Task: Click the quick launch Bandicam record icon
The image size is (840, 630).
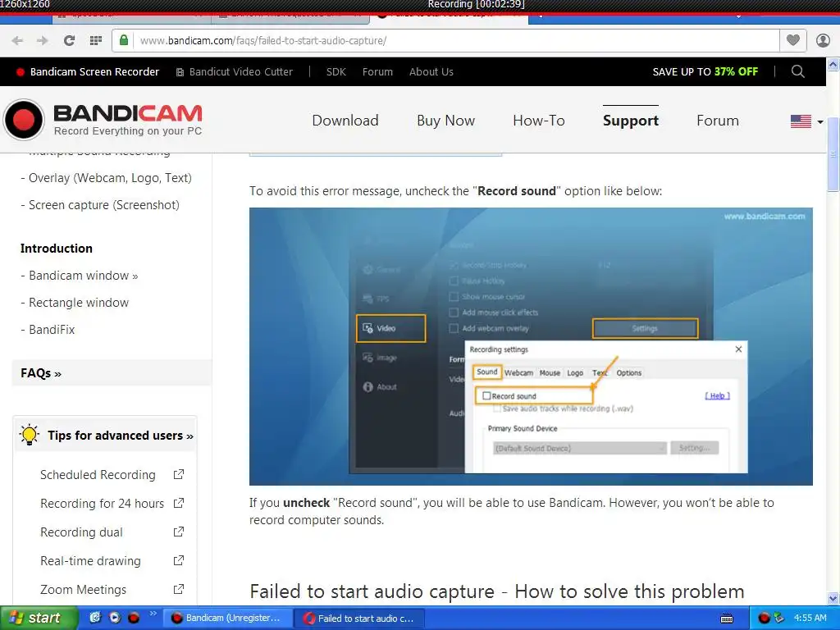Action: (134, 618)
